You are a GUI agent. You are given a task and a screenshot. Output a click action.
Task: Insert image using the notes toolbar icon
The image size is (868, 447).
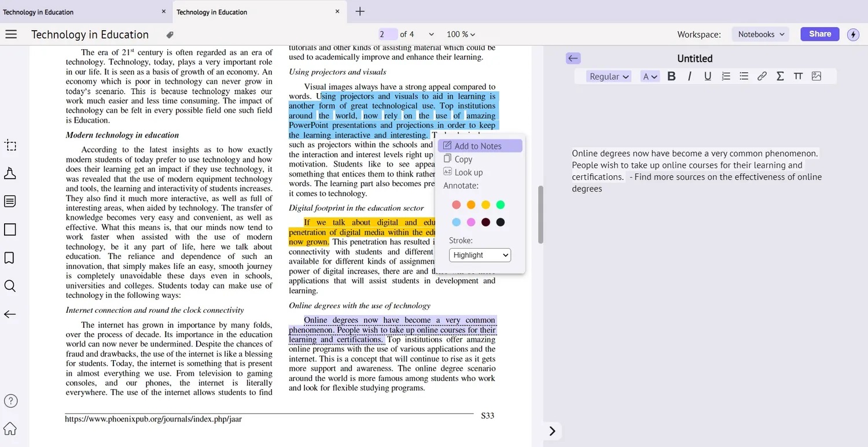pyautogui.click(x=816, y=76)
